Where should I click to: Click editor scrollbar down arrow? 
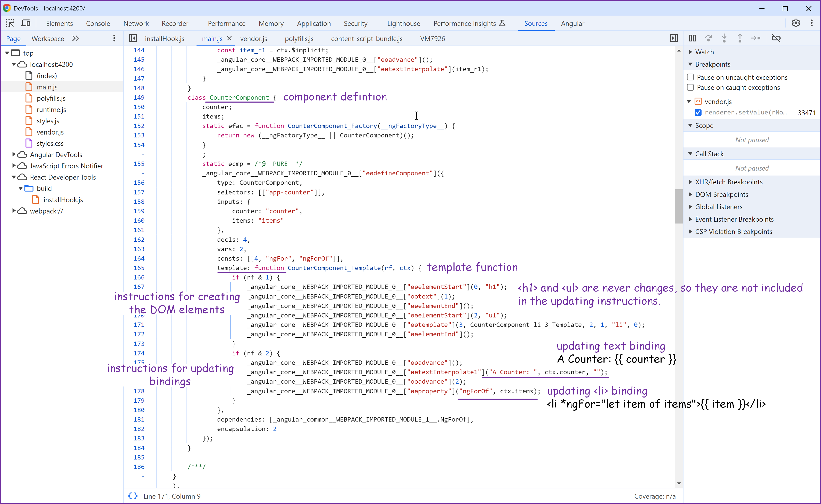coord(679,483)
